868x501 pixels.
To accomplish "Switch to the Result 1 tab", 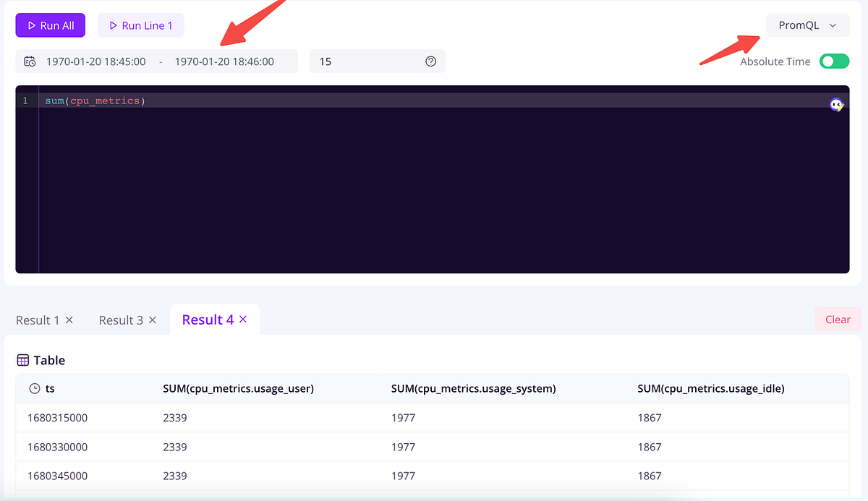I will pyautogui.click(x=36, y=319).
